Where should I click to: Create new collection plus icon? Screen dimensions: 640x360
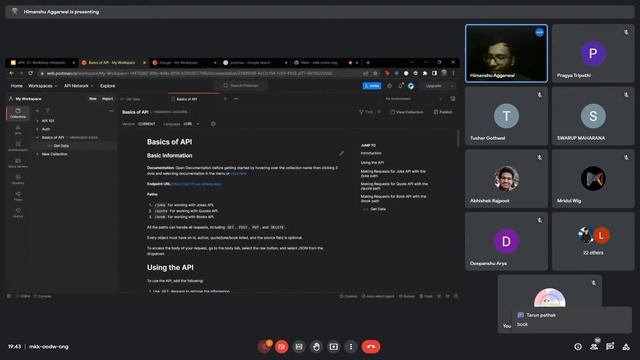click(38, 111)
